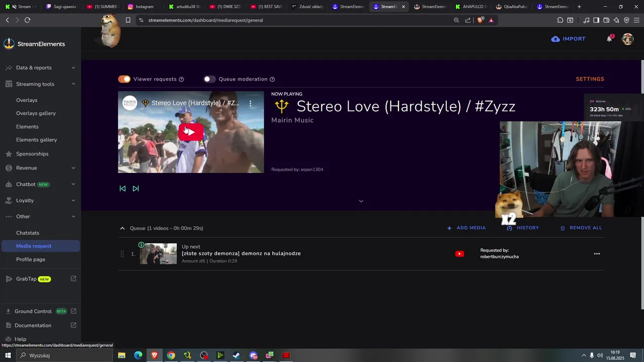Image resolution: width=644 pixels, height=362 pixels.
Task: Toggle Viewer requests switch
Action: (124, 79)
